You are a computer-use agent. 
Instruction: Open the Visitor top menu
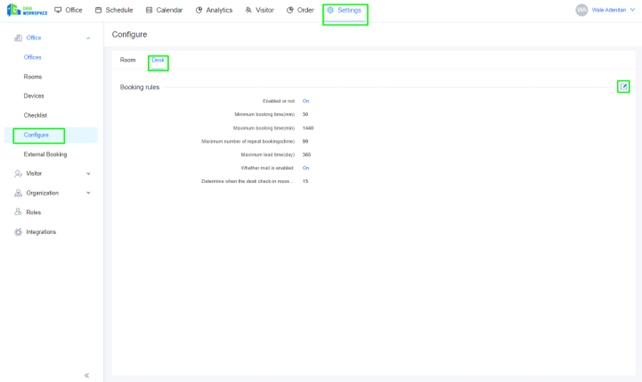pyautogui.click(x=260, y=10)
